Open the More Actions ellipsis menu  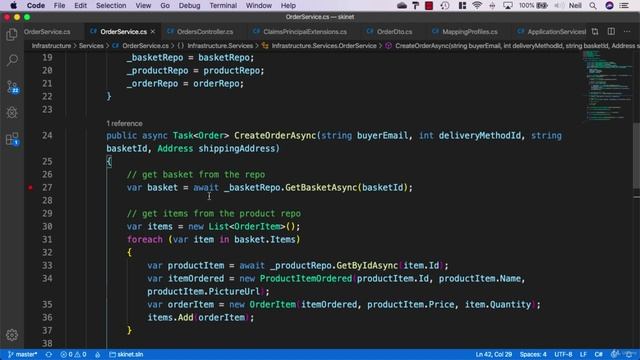coord(627,31)
